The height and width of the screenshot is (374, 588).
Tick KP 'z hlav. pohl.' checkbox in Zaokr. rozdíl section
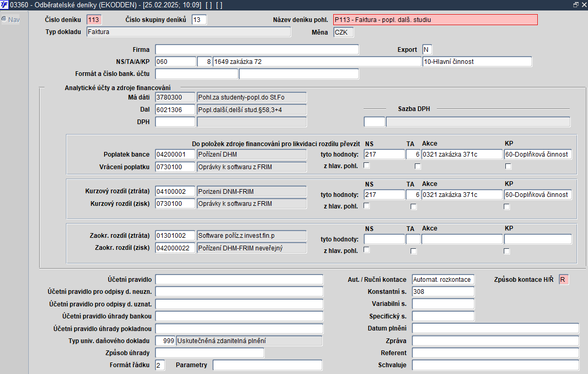click(x=506, y=251)
